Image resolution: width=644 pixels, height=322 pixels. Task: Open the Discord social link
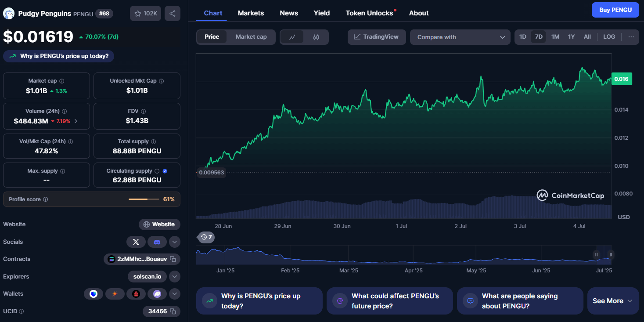(157, 242)
